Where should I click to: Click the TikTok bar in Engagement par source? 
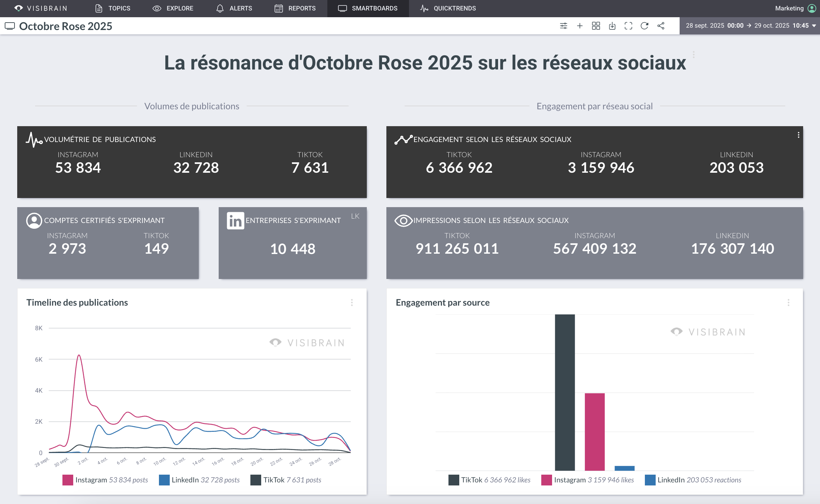tap(565, 388)
